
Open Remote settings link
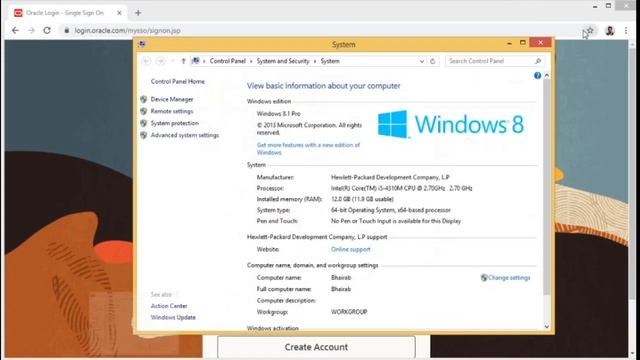tap(172, 111)
